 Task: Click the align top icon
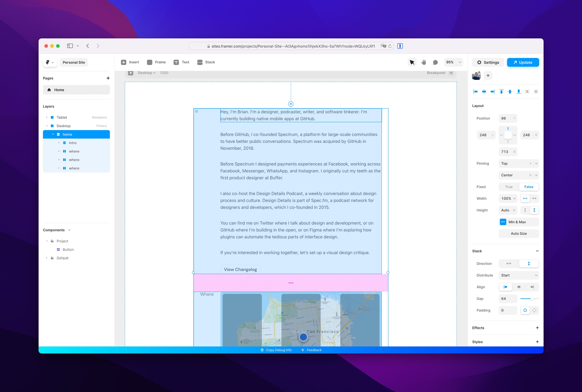click(501, 92)
